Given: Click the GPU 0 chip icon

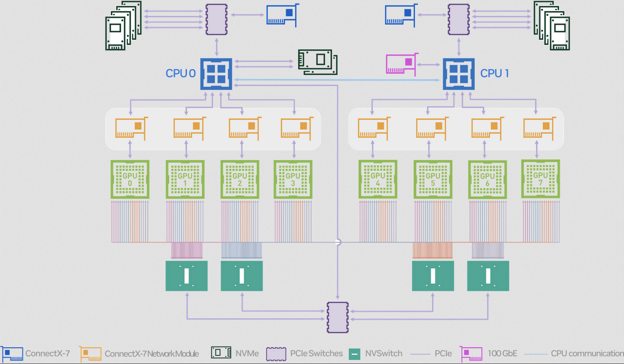Looking at the screenshot, I should 129,179.
